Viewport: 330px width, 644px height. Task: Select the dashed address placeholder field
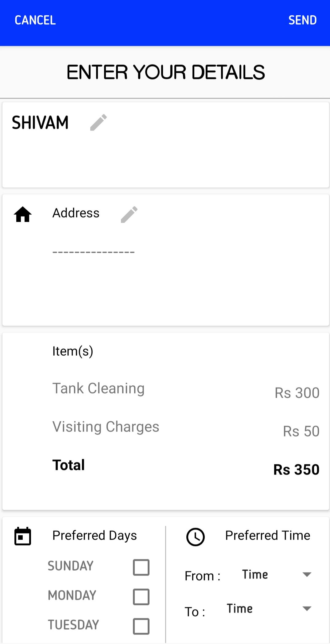point(94,252)
